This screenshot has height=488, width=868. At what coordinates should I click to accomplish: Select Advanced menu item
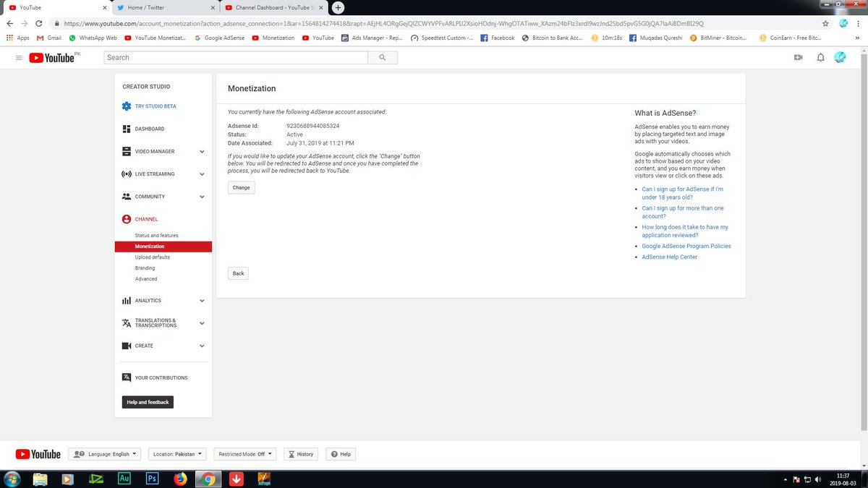click(x=146, y=279)
